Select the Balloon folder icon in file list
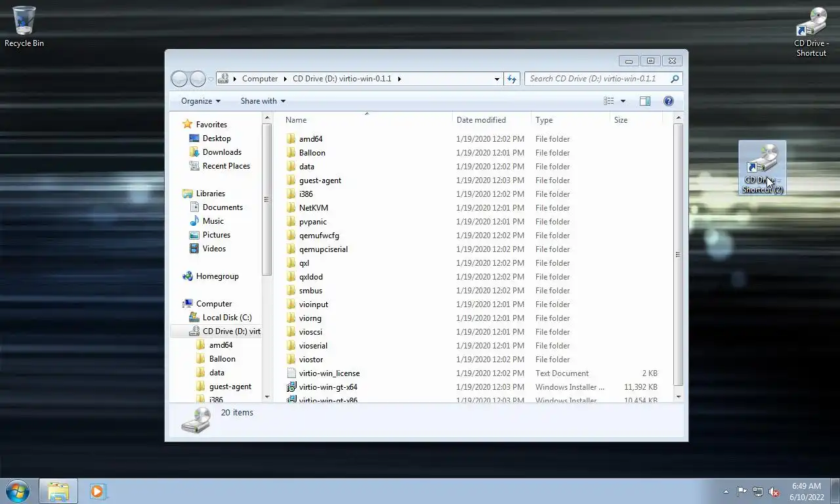Viewport: 840px width, 504px height. click(291, 153)
